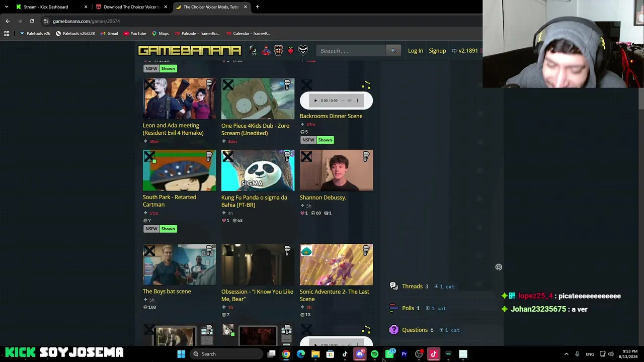
Task: Click the search magnifier button on GameBanana
Action: click(393, 51)
